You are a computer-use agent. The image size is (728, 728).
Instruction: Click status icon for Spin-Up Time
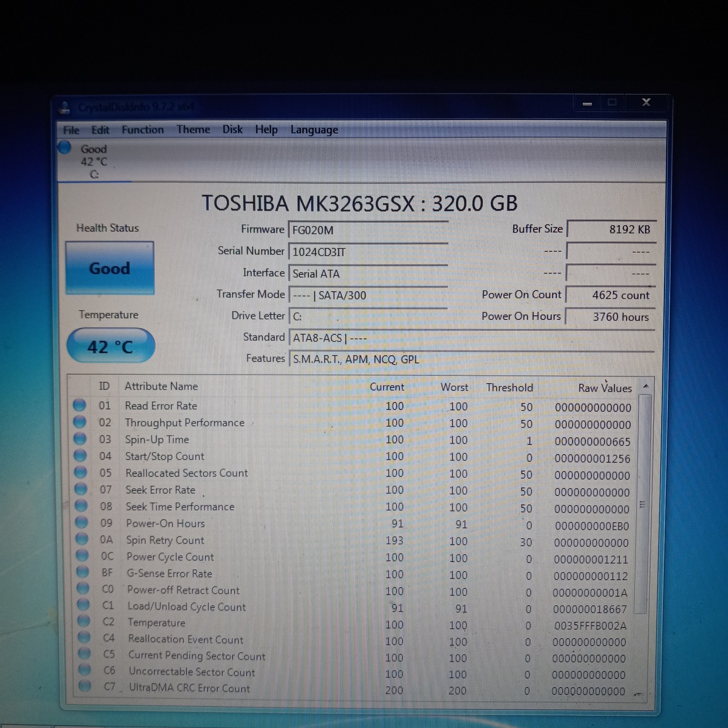pos(80,439)
